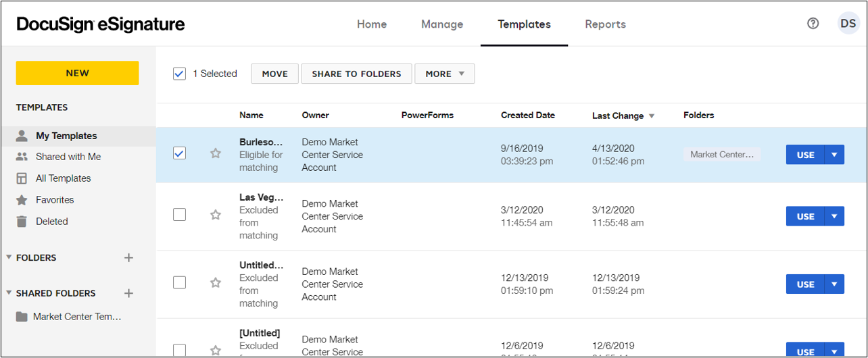This screenshot has width=868, height=358.
Task: Add a new folder with plus icon beside FOLDERS
Action: coord(129,257)
